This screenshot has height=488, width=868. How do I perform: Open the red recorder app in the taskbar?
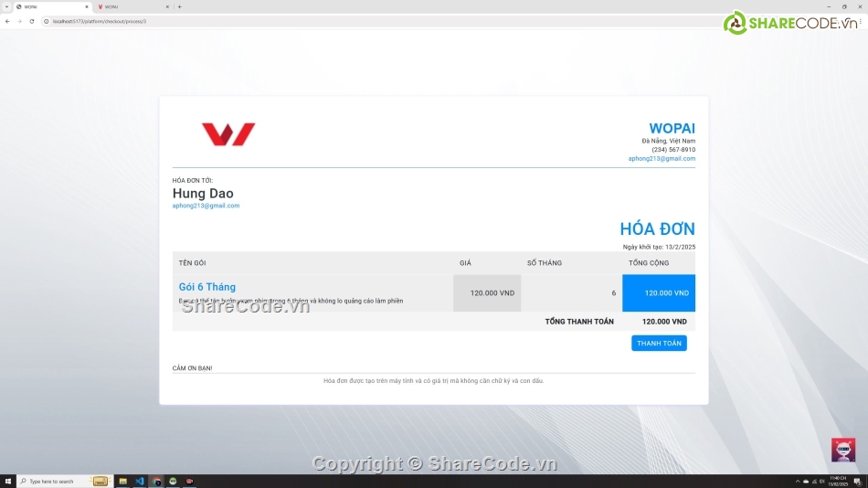click(190, 481)
